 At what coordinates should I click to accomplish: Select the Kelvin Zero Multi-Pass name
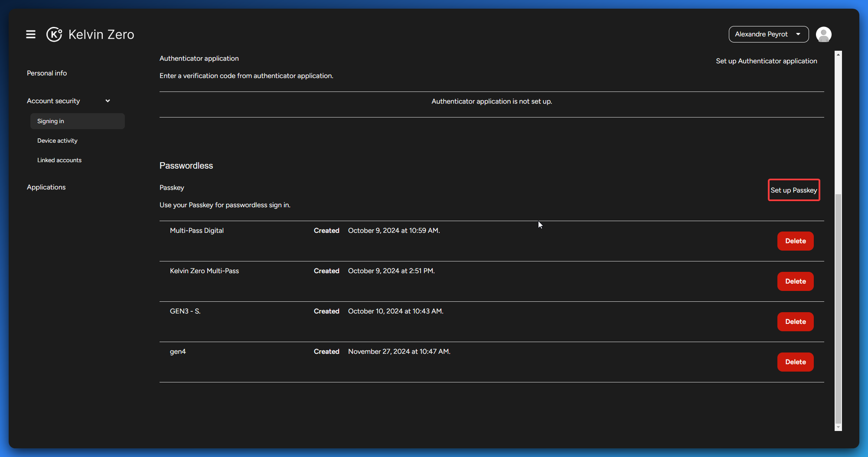(x=204, y=271)
